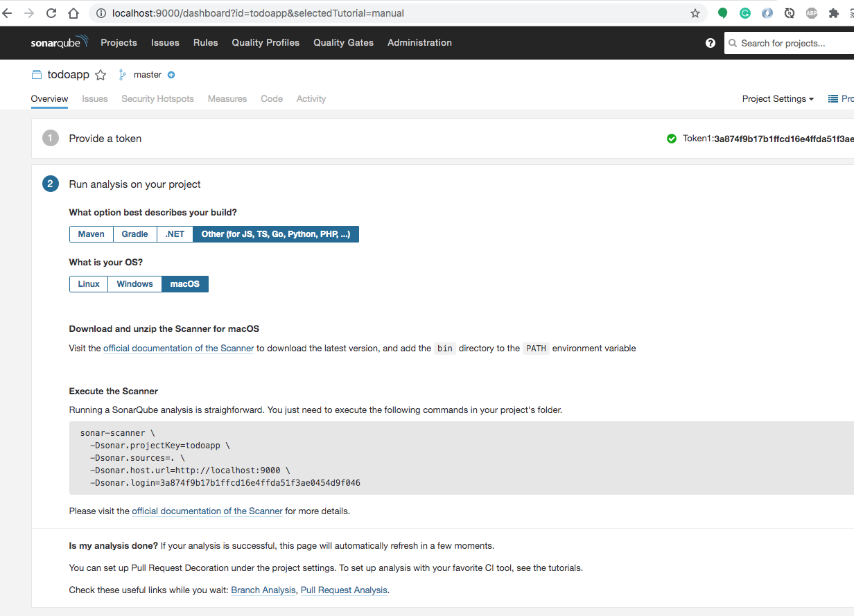Click the ABP adblocker extension icon
This screenshot has width=854, height=616.
(x=811, y=12)
